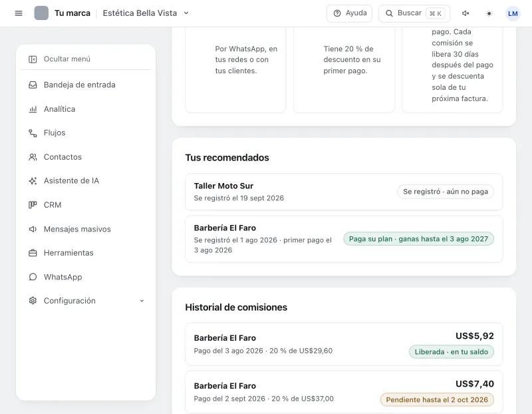Click the Tus recomendados heading
Viewport: 532px width, 414px height.
point(227,158)
